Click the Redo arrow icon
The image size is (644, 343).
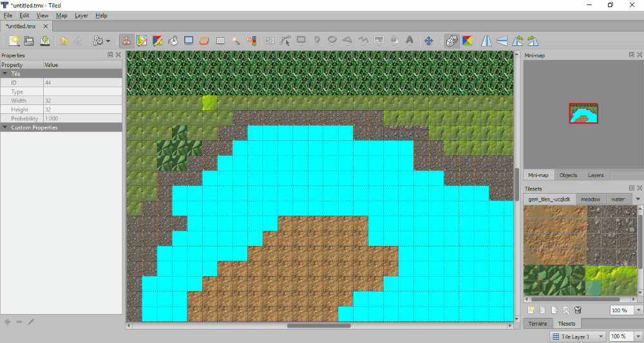point(78,41)
